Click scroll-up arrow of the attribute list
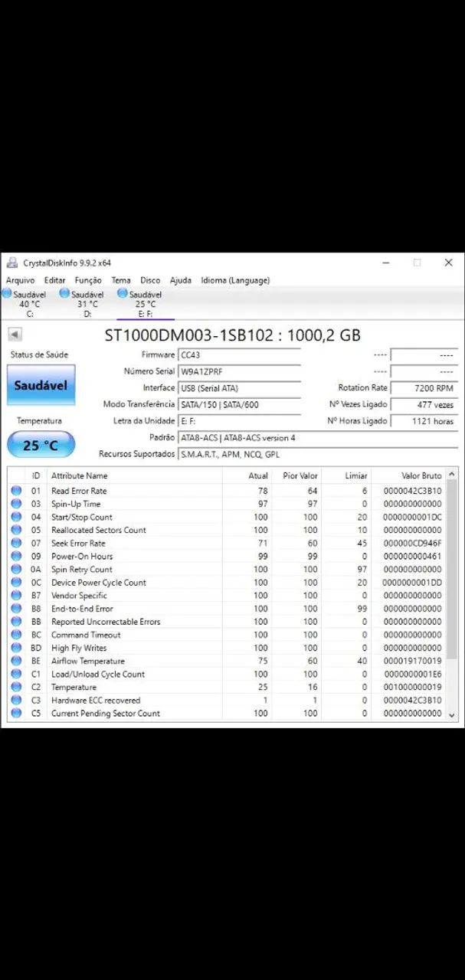 point(452,475)
